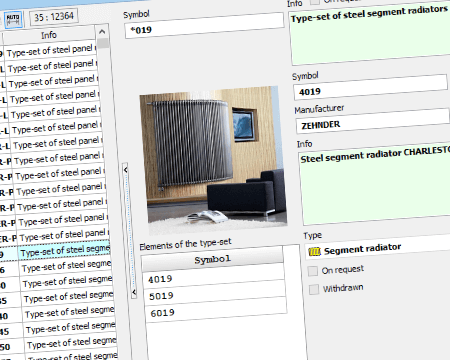Click the 35 : 12364 counter box
Image resolution: width=450 pixels, height=360 pixels.
click(x=54, y=16)
